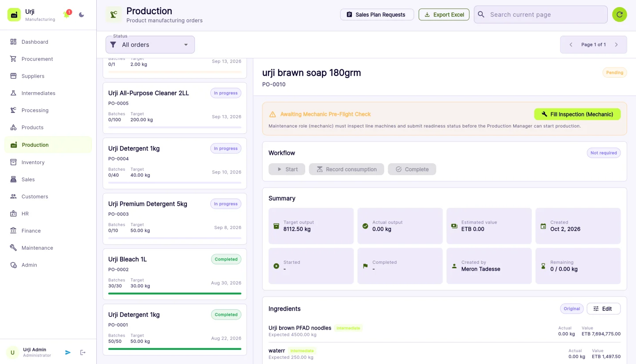This screenshot has height=364, width=636.
Task: Select the Urji All-Purpose Cleaner 2LL order
Action: (x=175, y=108)
